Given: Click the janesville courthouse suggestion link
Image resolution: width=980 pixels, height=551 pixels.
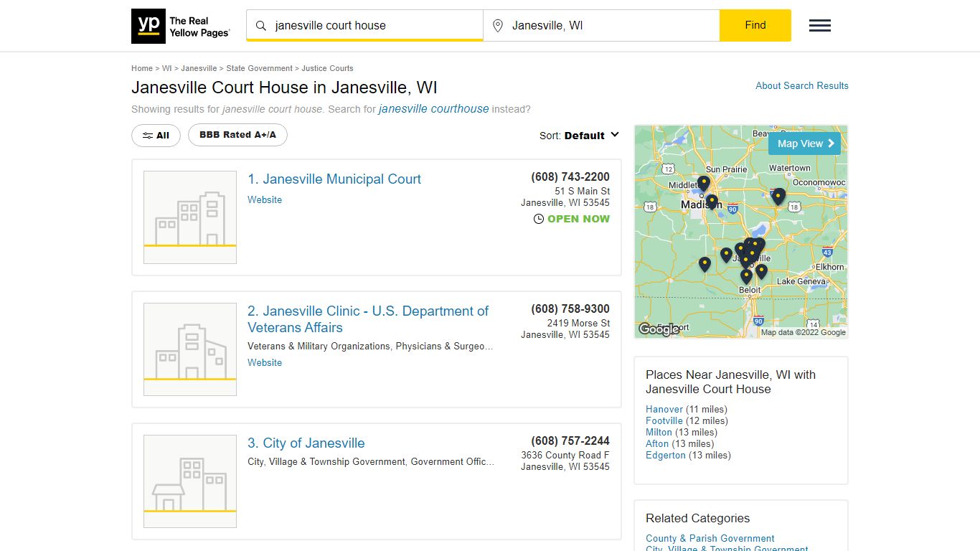Looking at the screenshot, I should (433, 109).
